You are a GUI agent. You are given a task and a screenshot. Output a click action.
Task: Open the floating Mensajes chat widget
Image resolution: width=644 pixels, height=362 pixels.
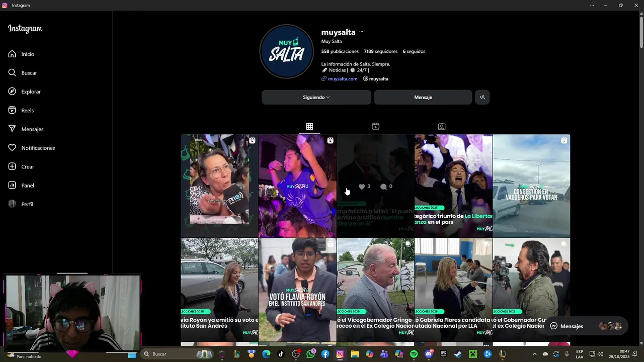586,326
